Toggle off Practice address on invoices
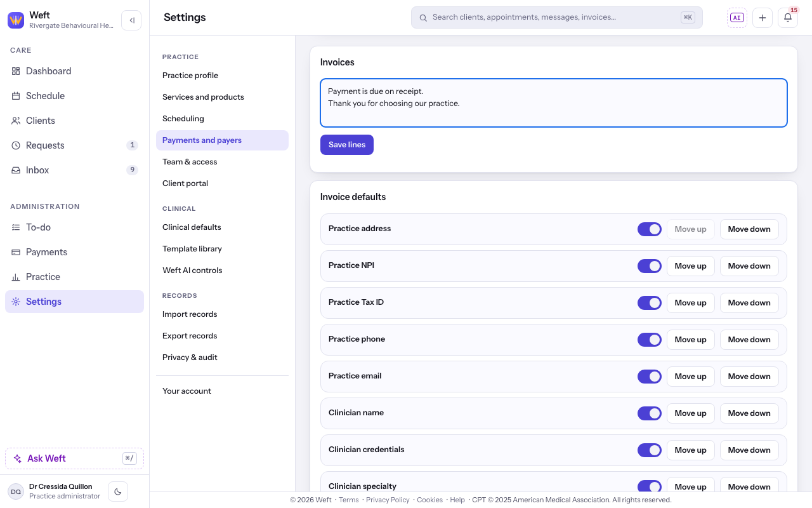This screenshot has height=508, width=812. coord(650,229)
